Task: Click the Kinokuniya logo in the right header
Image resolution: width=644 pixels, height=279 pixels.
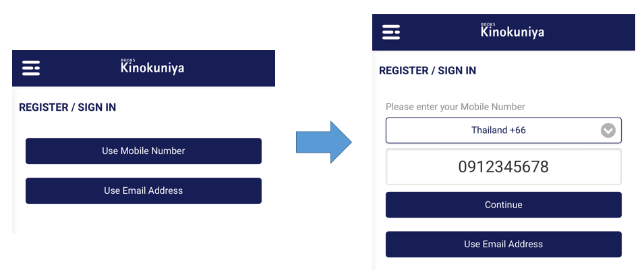Action: (x=513, y=30)
